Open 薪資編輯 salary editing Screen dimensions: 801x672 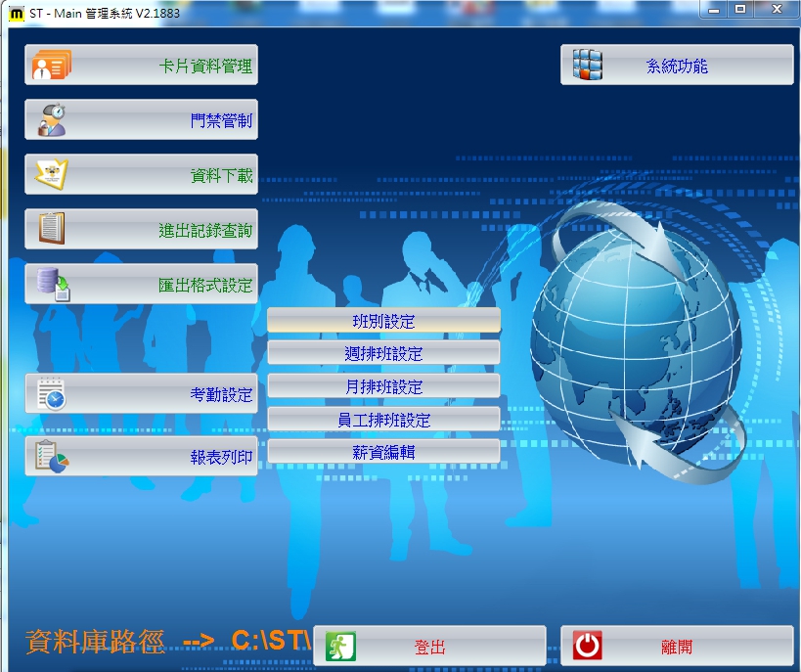(x=383, y=452)
